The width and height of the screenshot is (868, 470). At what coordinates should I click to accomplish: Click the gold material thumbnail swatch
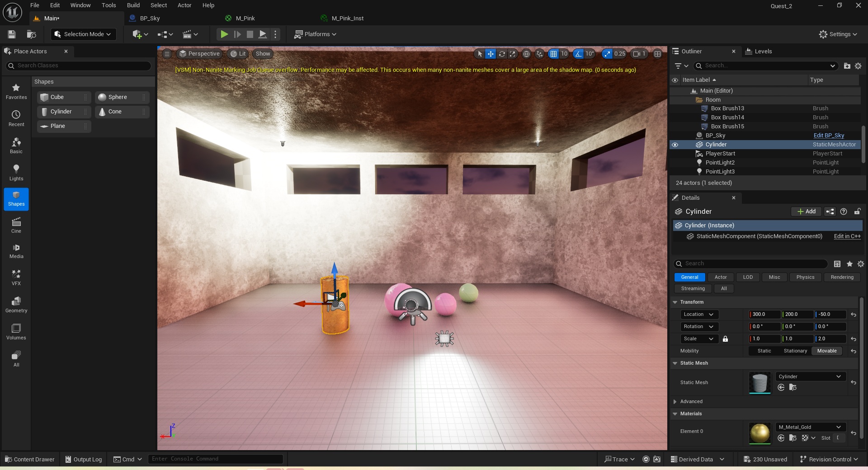coord(759,433)
